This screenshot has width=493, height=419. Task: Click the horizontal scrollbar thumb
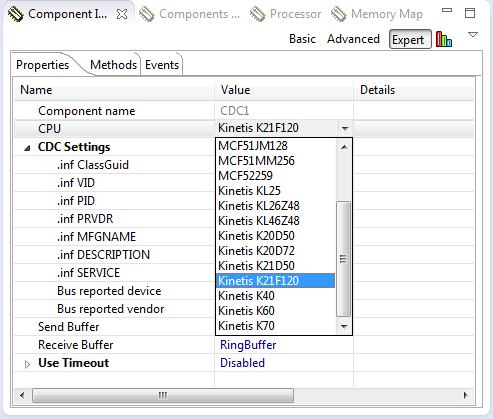[163, 395]
